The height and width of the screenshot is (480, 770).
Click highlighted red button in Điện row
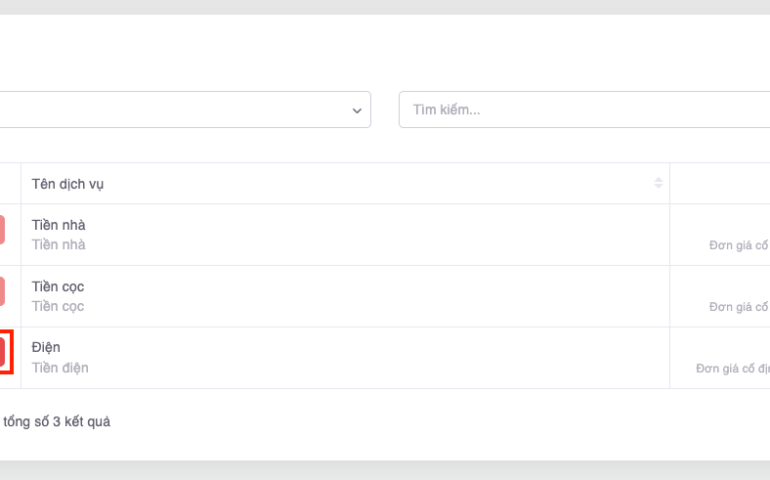pyautogui.click(x=2, y=352)
